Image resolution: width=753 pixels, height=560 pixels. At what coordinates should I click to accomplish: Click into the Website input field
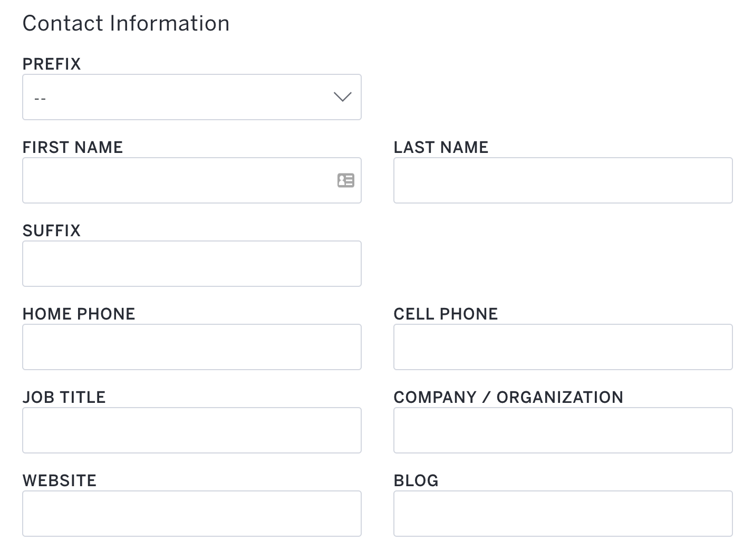point(192,514)
